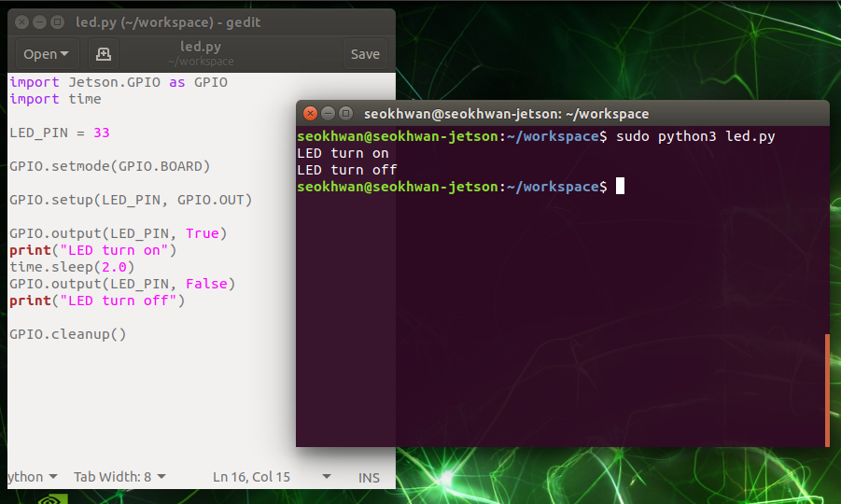The image size is (841, 504).
Task: Click the time.sleep(2.0) line
Action: pos(72,267)
